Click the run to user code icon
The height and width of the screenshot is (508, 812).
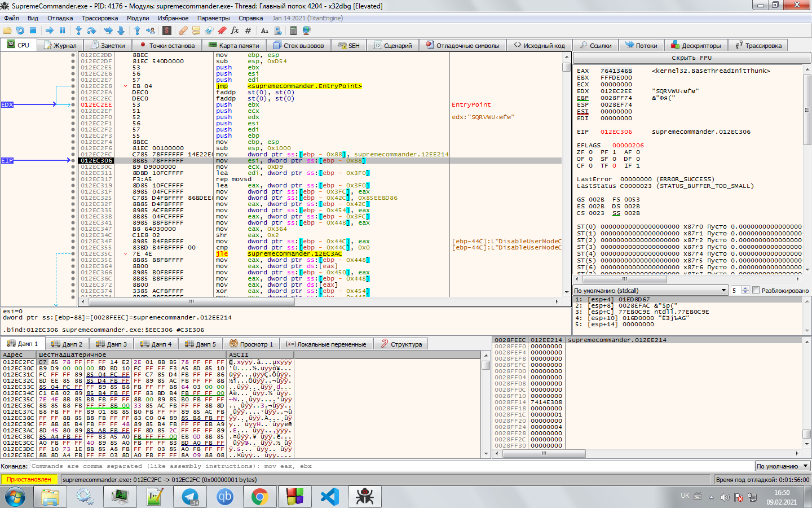pos(150,30)
